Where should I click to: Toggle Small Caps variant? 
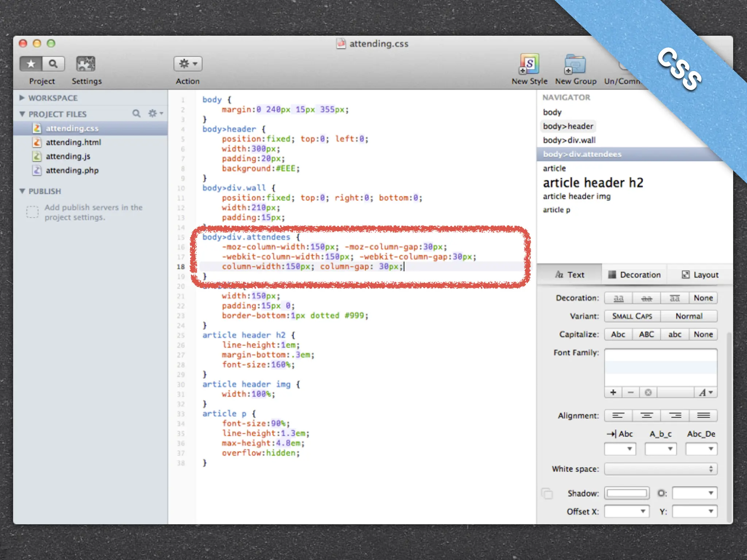[632, 316]
